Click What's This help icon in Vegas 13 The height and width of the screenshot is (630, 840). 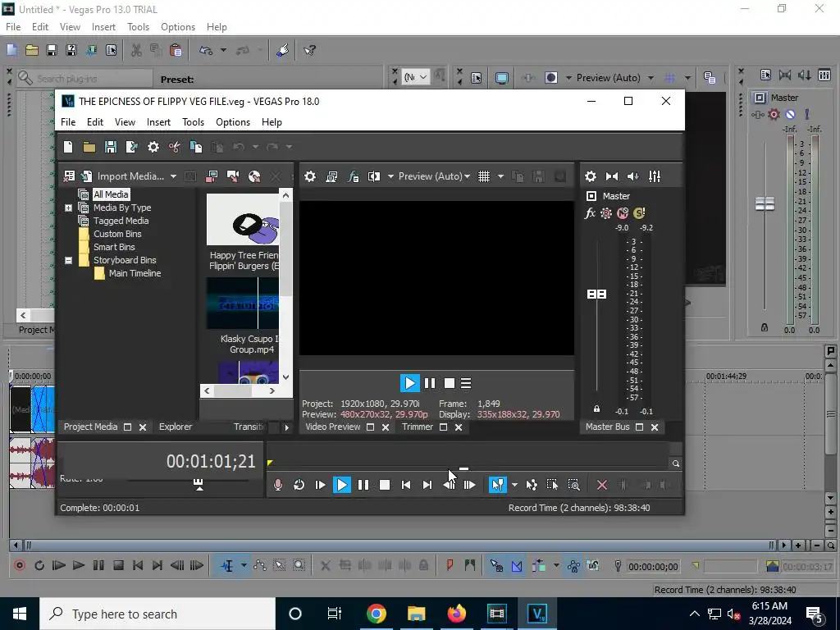309,50
